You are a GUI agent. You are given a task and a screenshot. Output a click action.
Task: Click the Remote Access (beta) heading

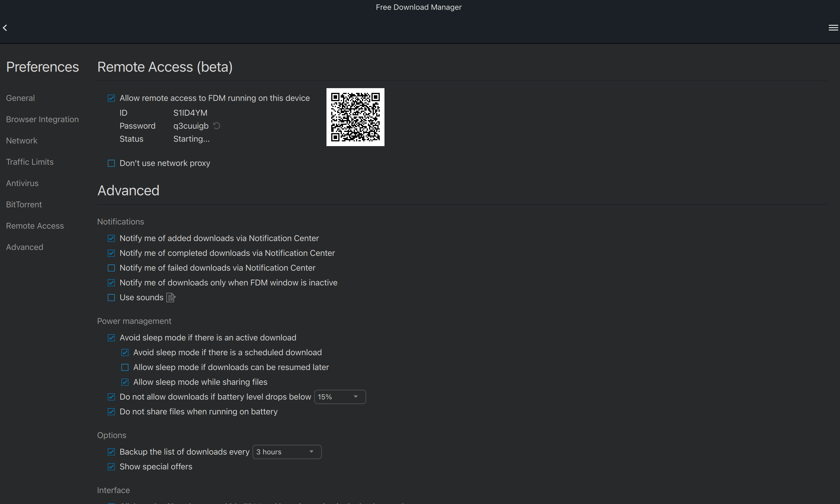point(165,67)
